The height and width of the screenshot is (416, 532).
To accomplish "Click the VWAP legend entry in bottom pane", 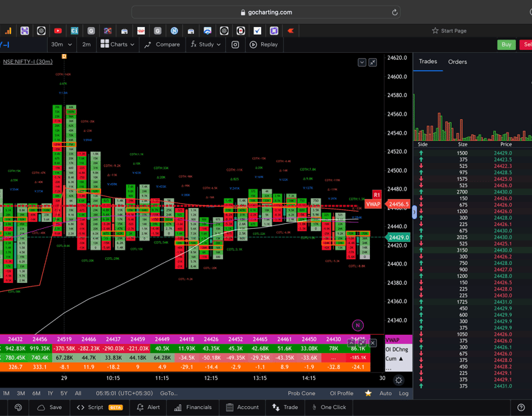I will (393, 340).
